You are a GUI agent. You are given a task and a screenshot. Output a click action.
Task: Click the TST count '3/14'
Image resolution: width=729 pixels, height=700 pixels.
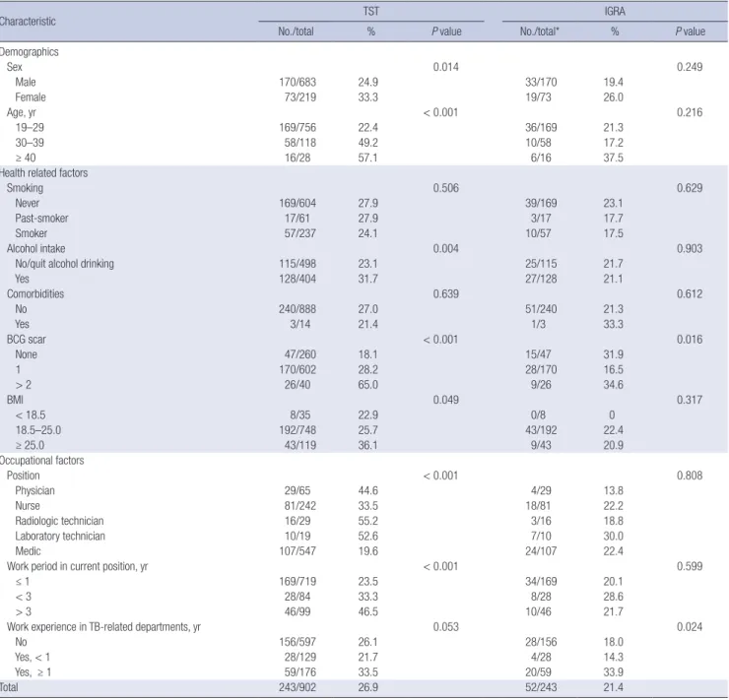point(300,324)
